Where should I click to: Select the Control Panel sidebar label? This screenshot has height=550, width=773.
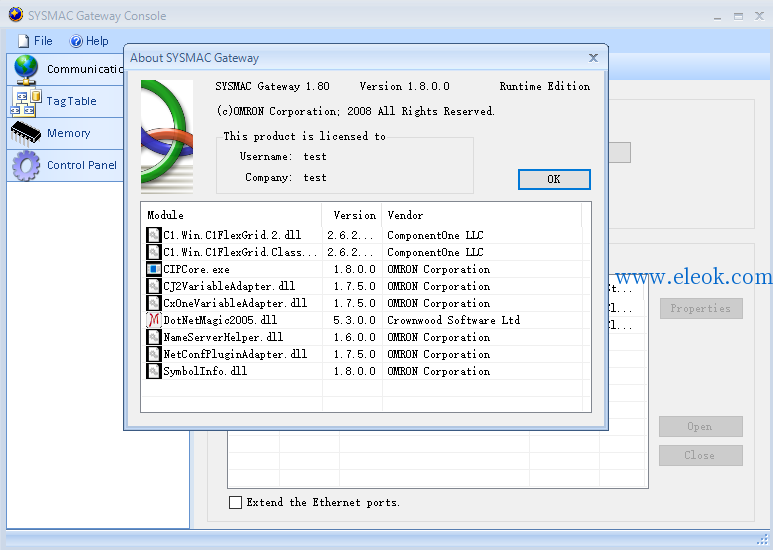pyautogui.click(x=82, y=165)
